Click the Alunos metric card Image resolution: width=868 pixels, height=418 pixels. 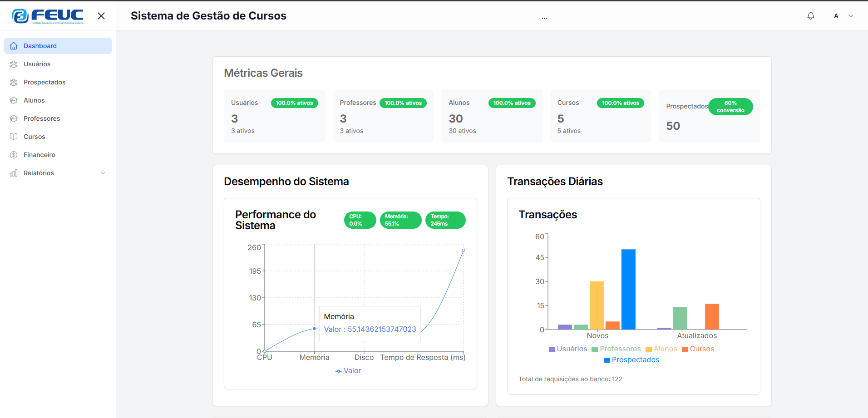click(x=492, y=116)
